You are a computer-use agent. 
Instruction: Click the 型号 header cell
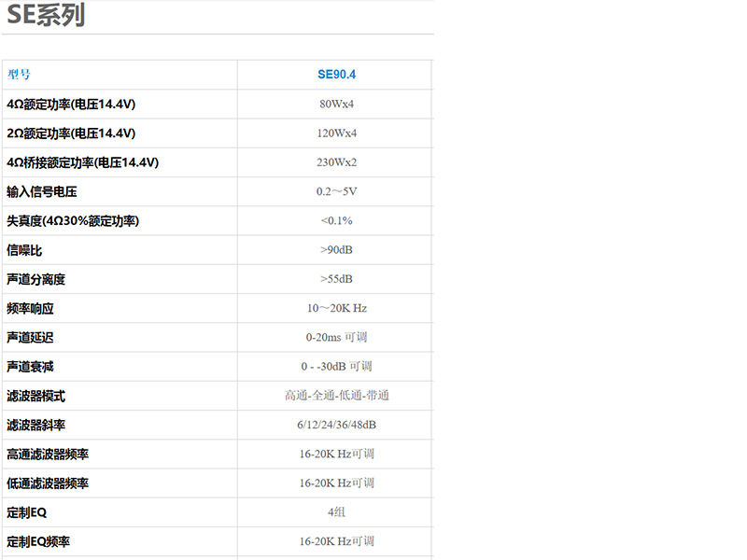pos(20,75)
